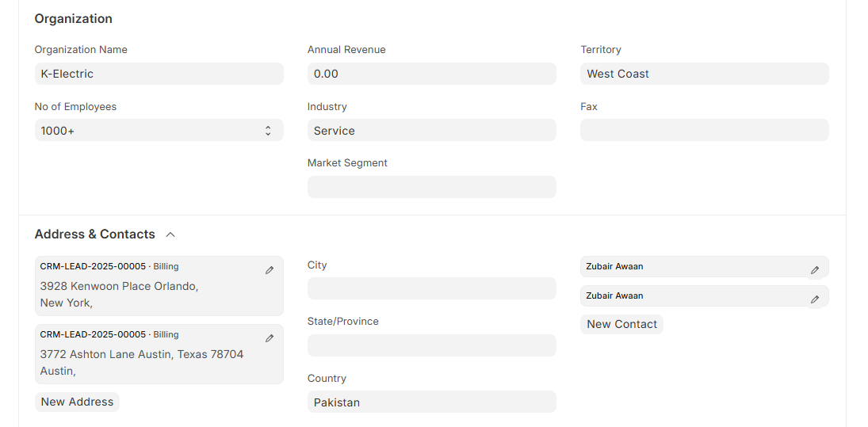Collapse the Address & Contacts section

(170, 234)
